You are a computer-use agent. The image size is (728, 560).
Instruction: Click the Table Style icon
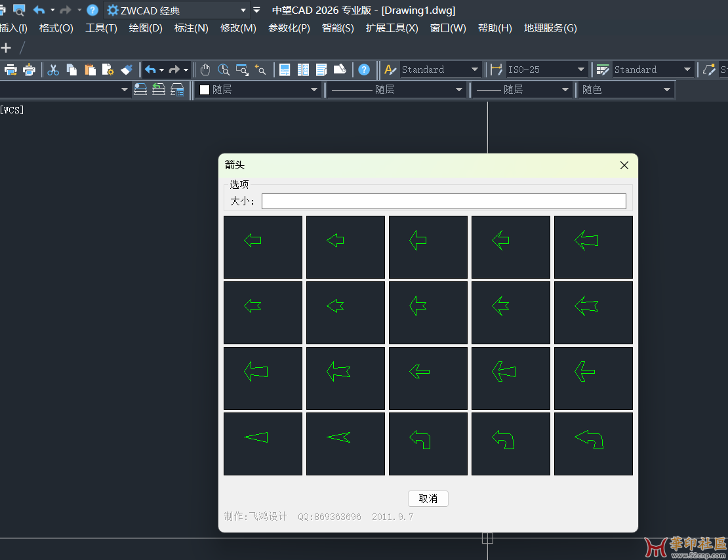pyautogui.click(x=603, y=70)
